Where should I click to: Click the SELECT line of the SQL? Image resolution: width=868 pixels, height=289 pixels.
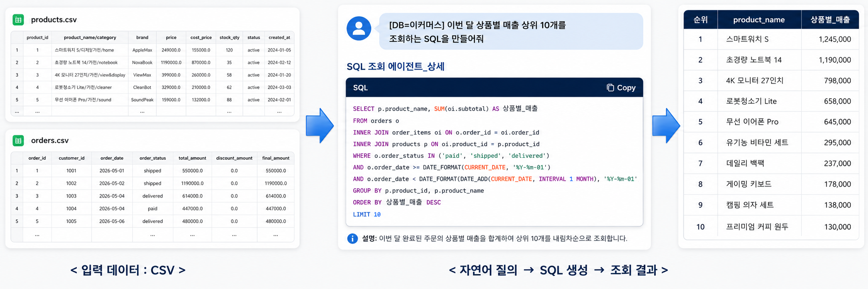(445, 109)
